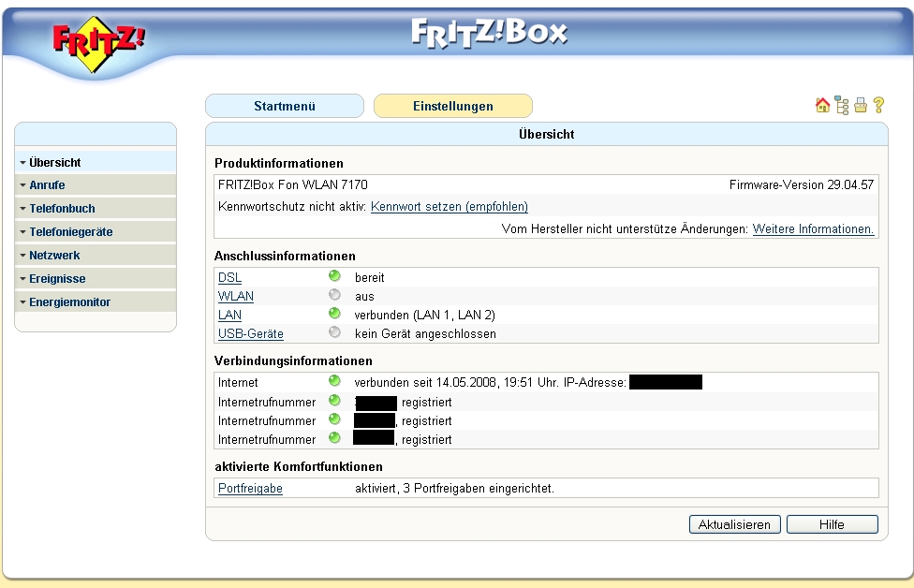This screenshot has height=588, width=914.
Task: Select the Einstellungen tab
Action: point(452,107)
